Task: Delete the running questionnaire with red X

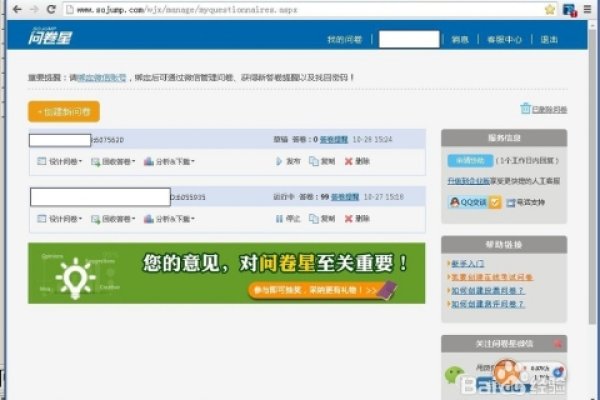Action: tap(357, 219)
